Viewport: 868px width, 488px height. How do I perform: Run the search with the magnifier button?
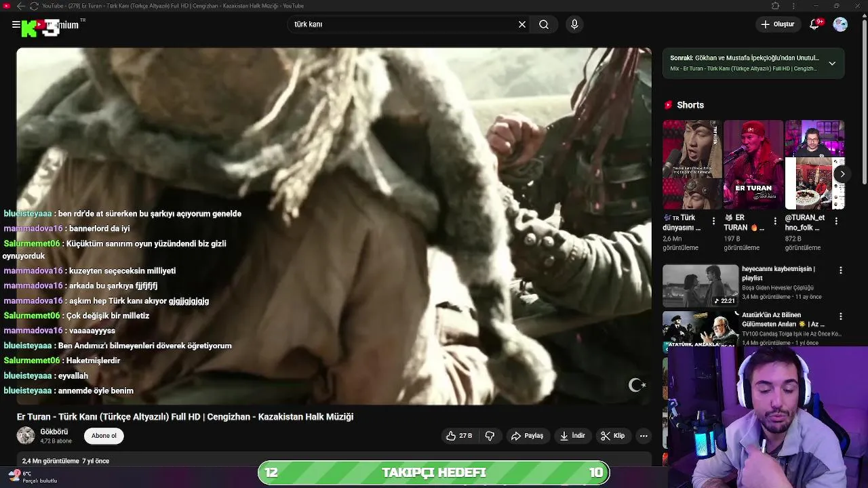(544, 24)
